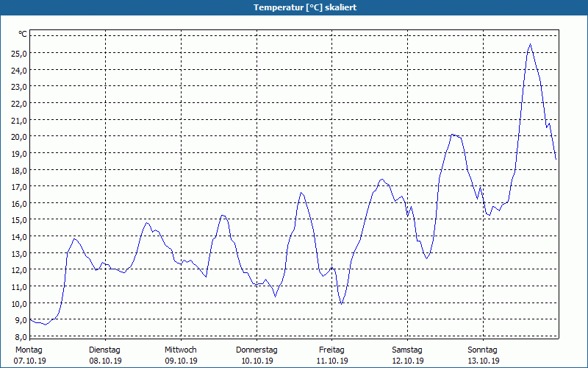Click the date label 11.10.19
This screenshot has width=588, height=368.
pos(332,361)
